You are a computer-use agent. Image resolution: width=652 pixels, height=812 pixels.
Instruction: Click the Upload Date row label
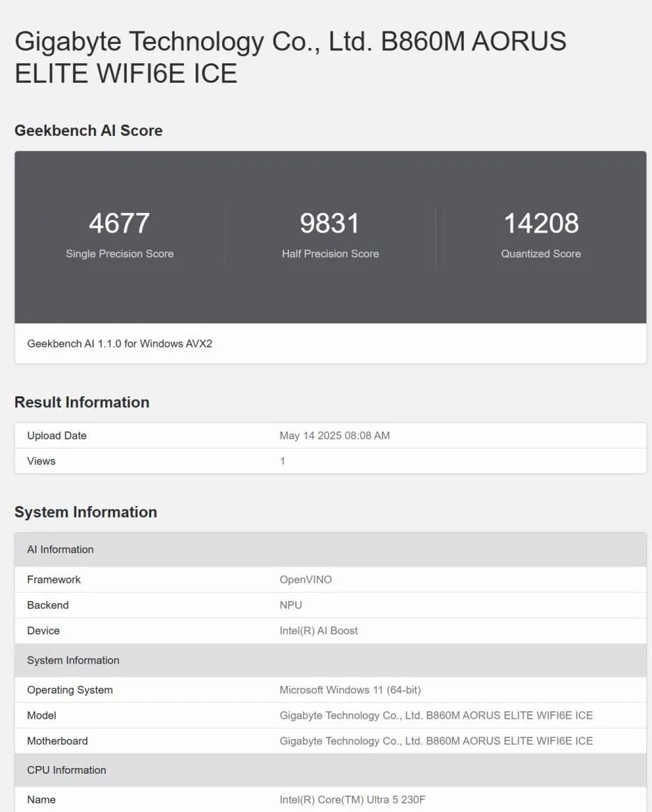pos(57,435)
